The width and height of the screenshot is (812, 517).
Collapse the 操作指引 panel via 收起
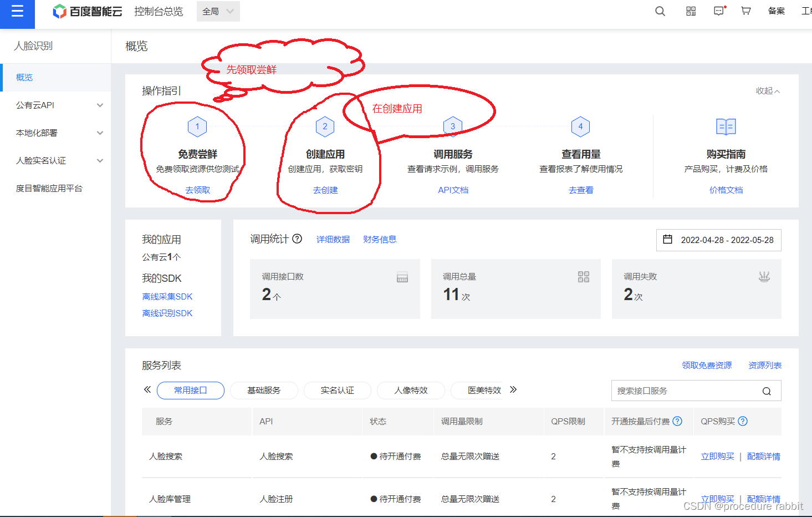pos(768,91)
